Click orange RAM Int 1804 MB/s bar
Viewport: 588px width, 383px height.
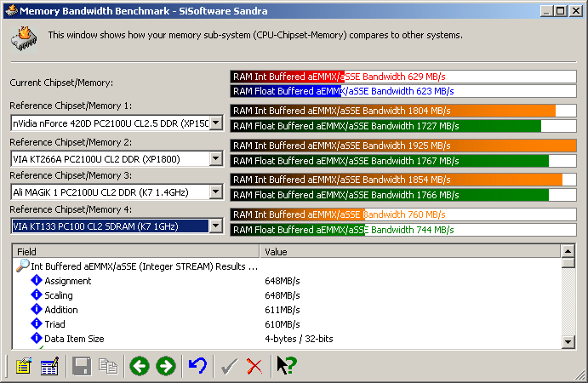pos(403,111)
